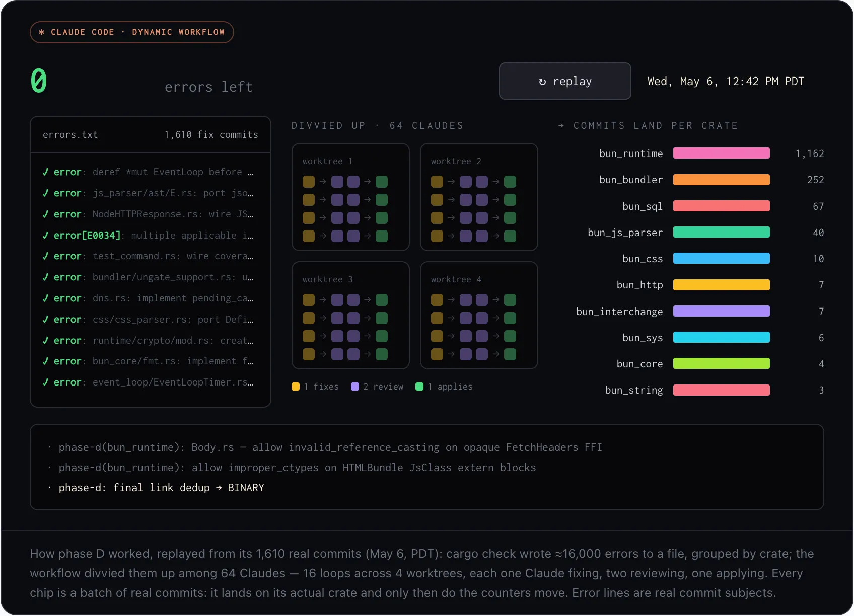Click the 'worktree 4' label
The width and height of the screenshot is (854, 616).
(x=456, y=279)
